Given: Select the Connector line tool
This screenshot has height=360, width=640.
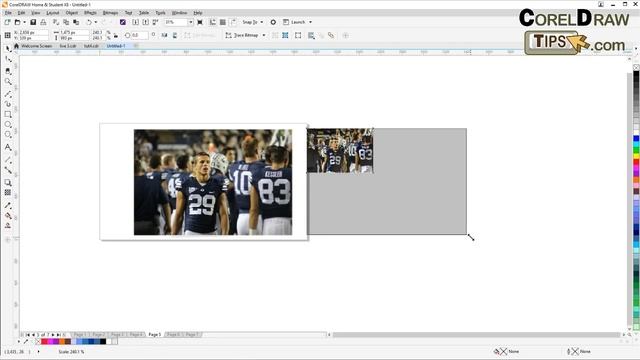Looking at the screenshot, I should [8, 170].
